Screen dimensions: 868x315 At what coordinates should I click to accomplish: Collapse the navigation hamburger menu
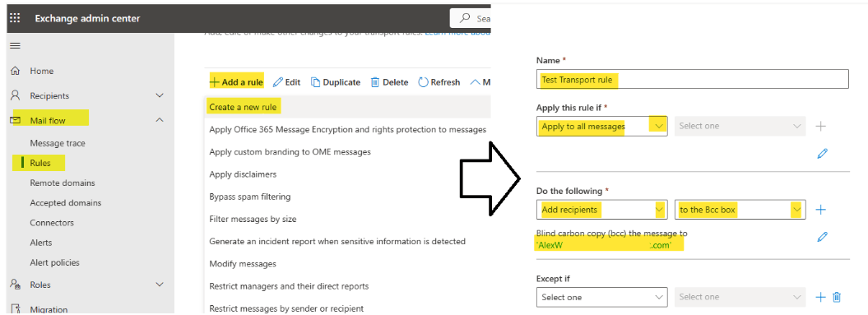(15, 46)
